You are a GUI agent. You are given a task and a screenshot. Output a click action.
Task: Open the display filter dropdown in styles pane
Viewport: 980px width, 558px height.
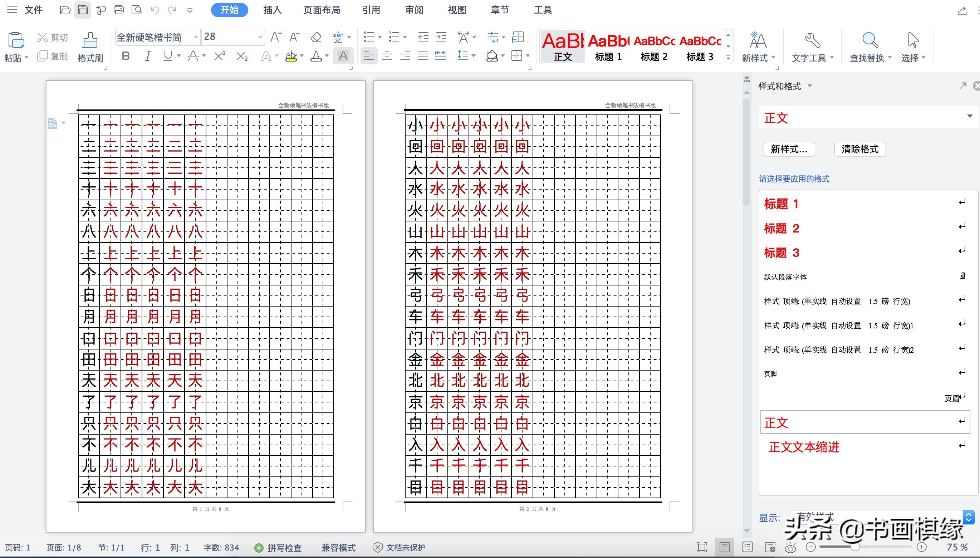(968, 517)
